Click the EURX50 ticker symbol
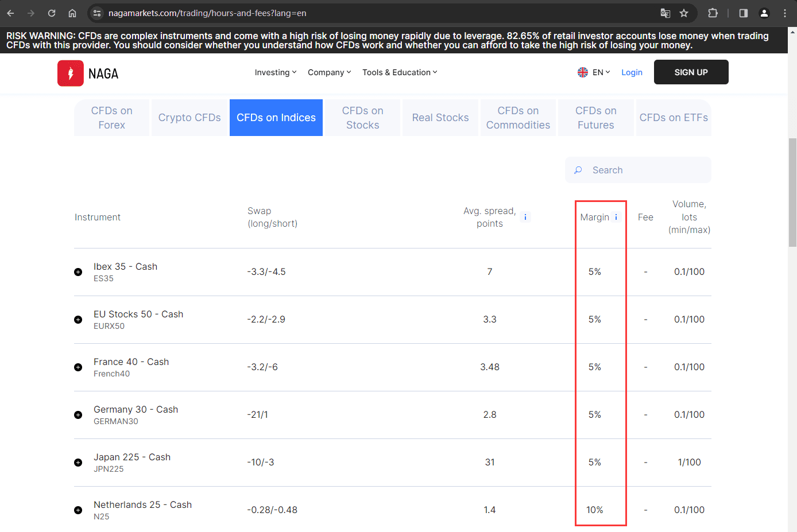 pos(109,326)
